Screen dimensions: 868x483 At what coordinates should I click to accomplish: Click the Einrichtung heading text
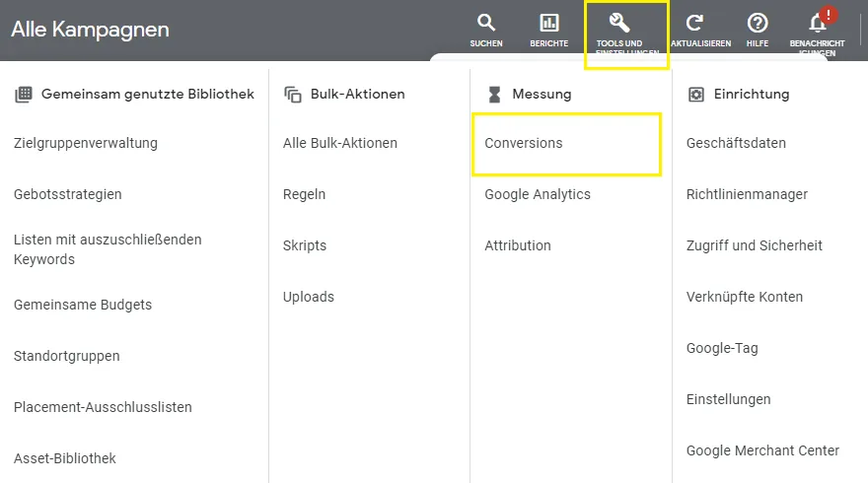point(752,94)
